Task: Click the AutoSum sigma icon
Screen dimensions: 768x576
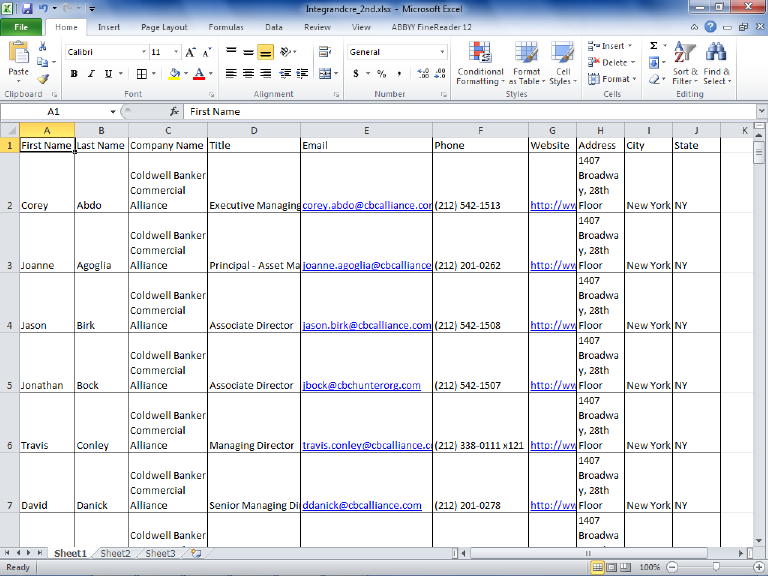Action: (x=653, y=46)
